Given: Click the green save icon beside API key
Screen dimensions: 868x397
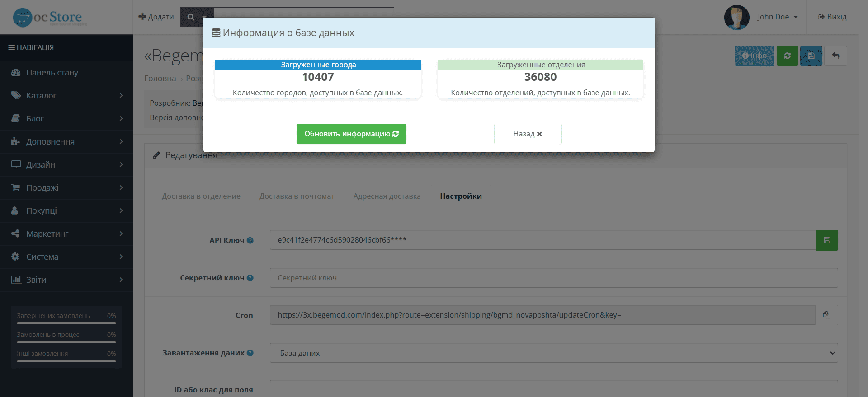Looking at the screenshot, I should [x=827, y=240].
